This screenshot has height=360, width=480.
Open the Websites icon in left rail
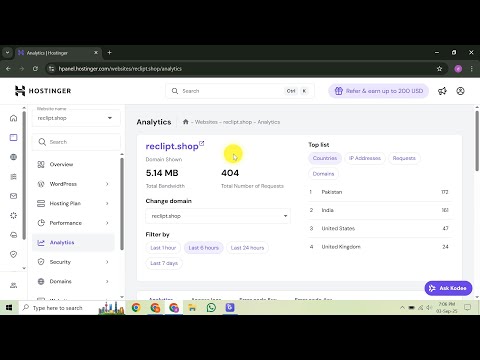pyautogui.click(x=13, y=137)
